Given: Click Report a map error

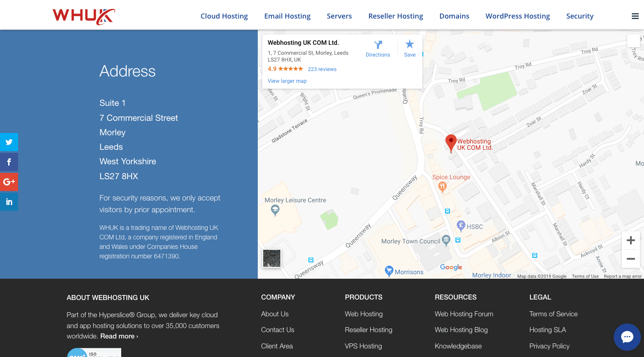Looking at the screenshot, I should click(x=623, y=276).
